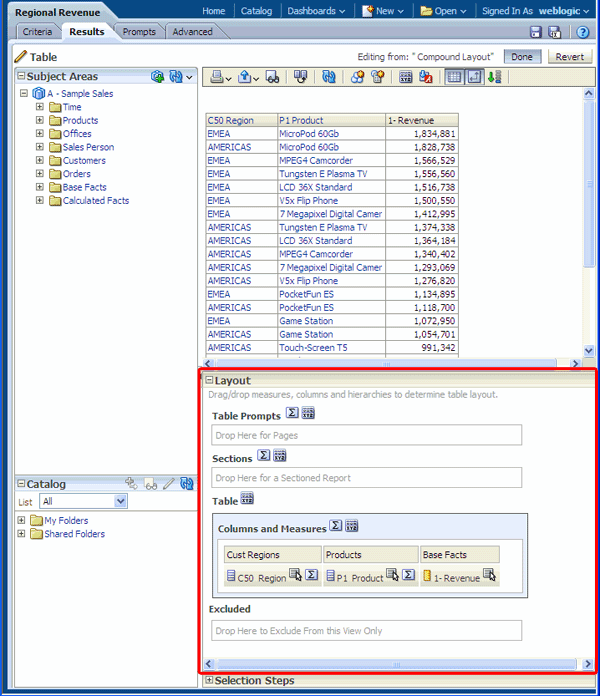The width and height of the screenshot is (600, 696).
Task: Open the Help question mark icon
Action: pos(583,32)
